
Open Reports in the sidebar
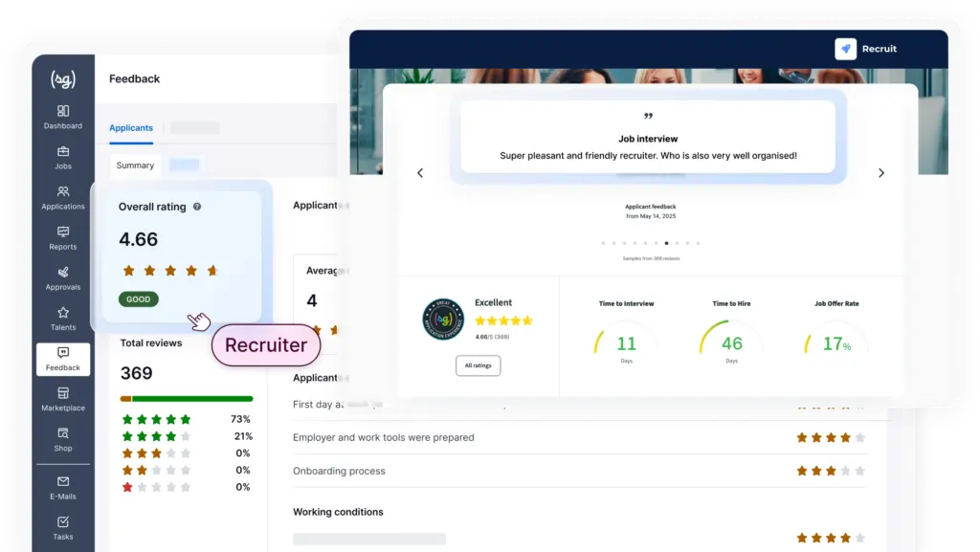click(63, 237)
